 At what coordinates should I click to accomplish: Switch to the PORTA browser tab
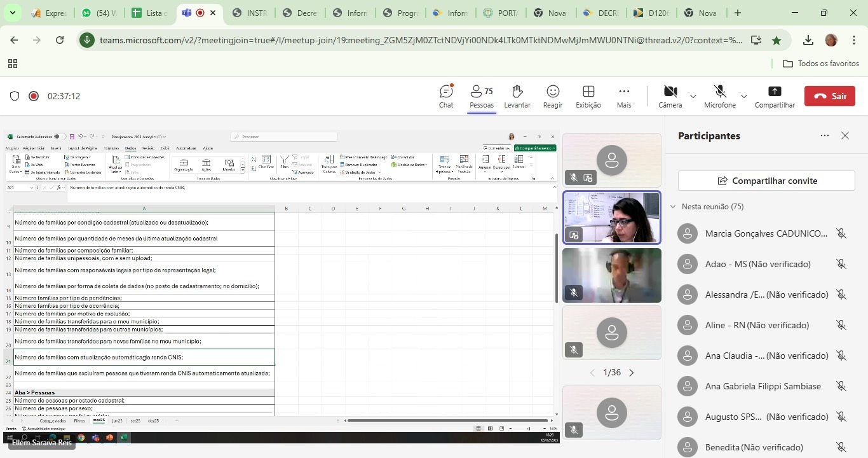[501, 13]
